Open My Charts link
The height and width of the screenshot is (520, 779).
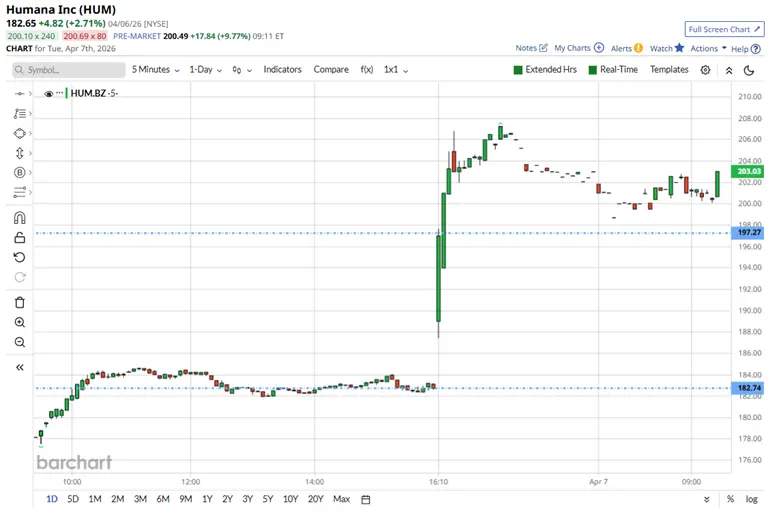tap(579, 48)
